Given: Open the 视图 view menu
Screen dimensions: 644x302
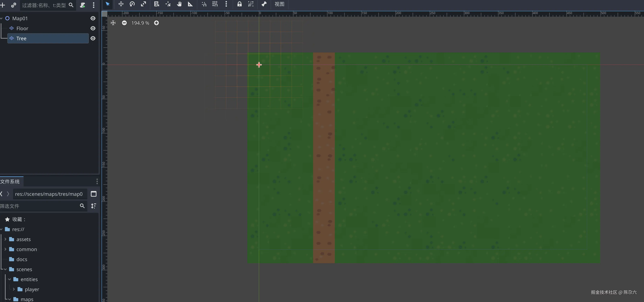Looking at the screenshot, I should (279, 4).
